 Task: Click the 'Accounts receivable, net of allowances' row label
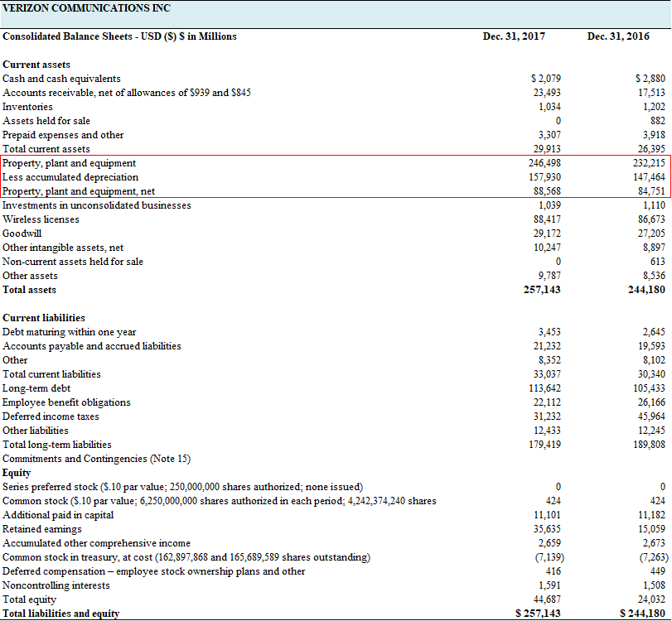pos(127,93)
